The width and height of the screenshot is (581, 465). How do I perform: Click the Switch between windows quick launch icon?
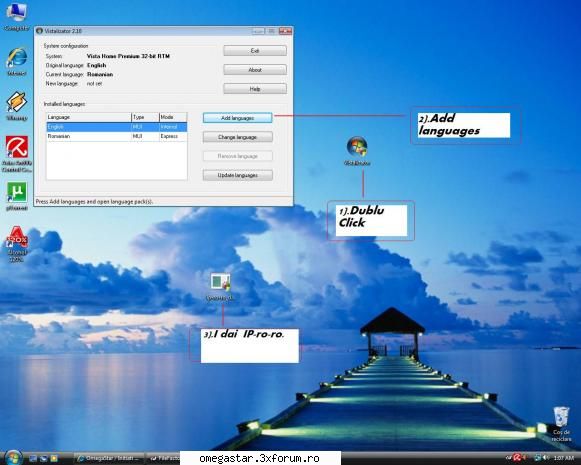[44, 458]
